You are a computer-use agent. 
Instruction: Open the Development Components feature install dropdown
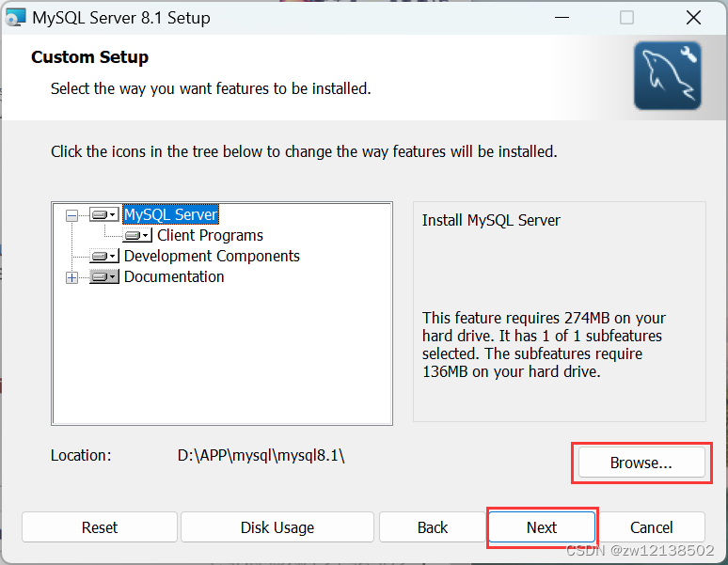click(x=104, y=256)
